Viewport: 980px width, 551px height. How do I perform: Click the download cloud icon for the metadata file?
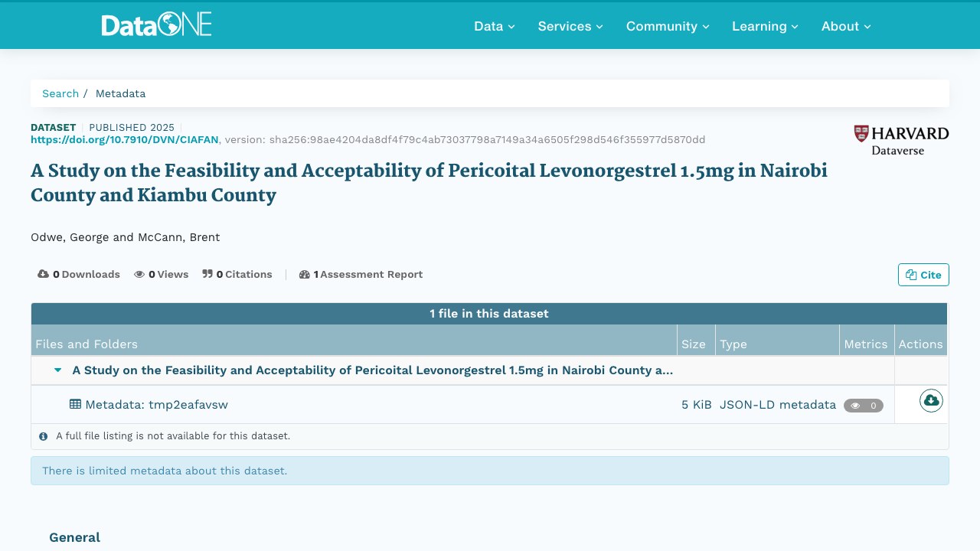click(x=931, y=400)
